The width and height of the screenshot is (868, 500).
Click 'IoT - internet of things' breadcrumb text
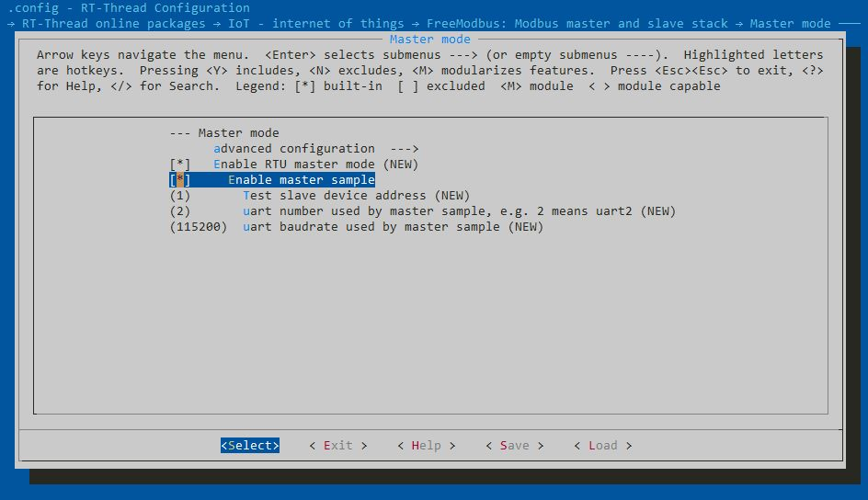point(316,24)
